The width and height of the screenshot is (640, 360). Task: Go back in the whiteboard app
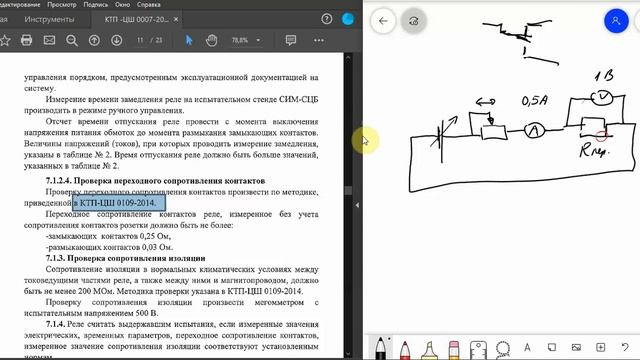click(x=383, y=21)
